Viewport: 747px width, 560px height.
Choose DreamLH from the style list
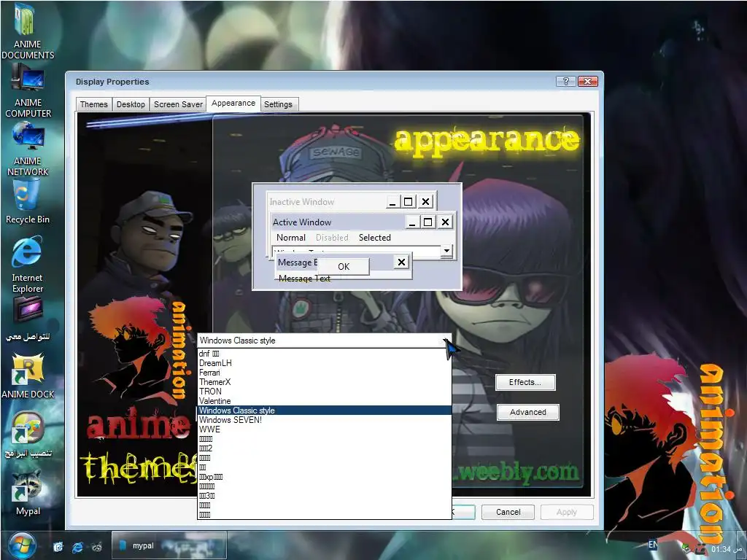coord(324,363)
